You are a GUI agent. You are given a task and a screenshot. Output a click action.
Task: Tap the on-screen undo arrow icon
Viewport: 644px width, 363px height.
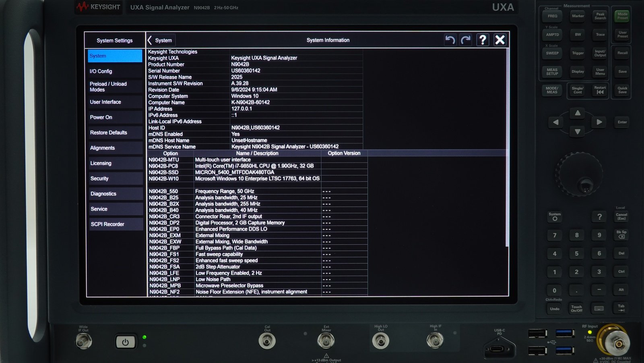tap(450, 40)
